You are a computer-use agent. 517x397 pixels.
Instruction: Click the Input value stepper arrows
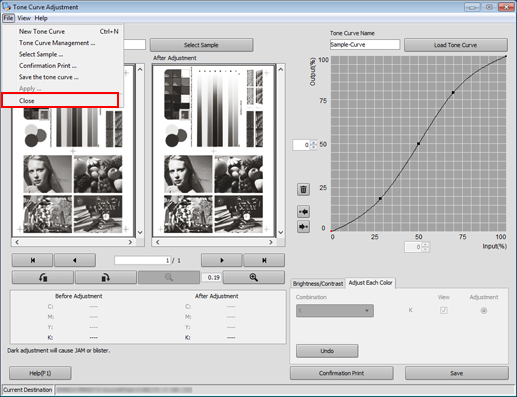pyautogui.click(x=426, y=247)
